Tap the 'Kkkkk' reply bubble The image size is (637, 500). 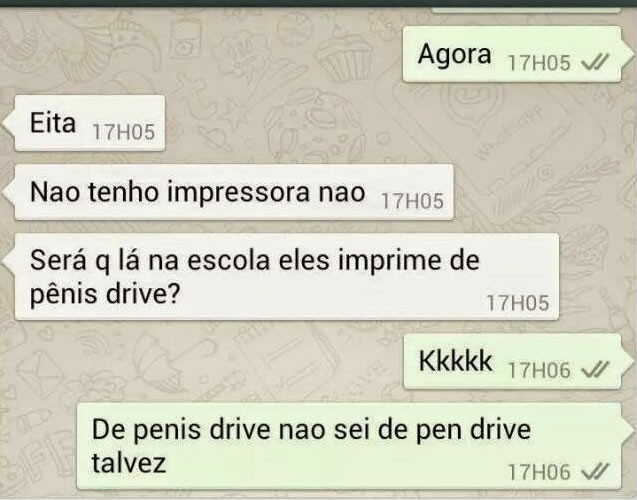pyautogui.click(x=512, y=361)
